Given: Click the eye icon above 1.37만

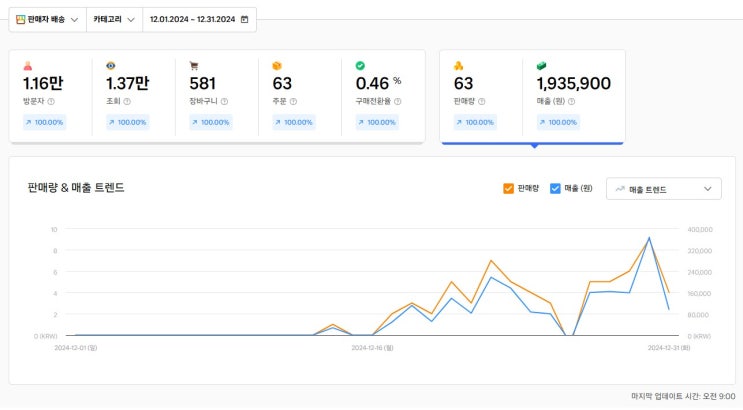Looking at the screenshot, I should (x=111, y=66).
